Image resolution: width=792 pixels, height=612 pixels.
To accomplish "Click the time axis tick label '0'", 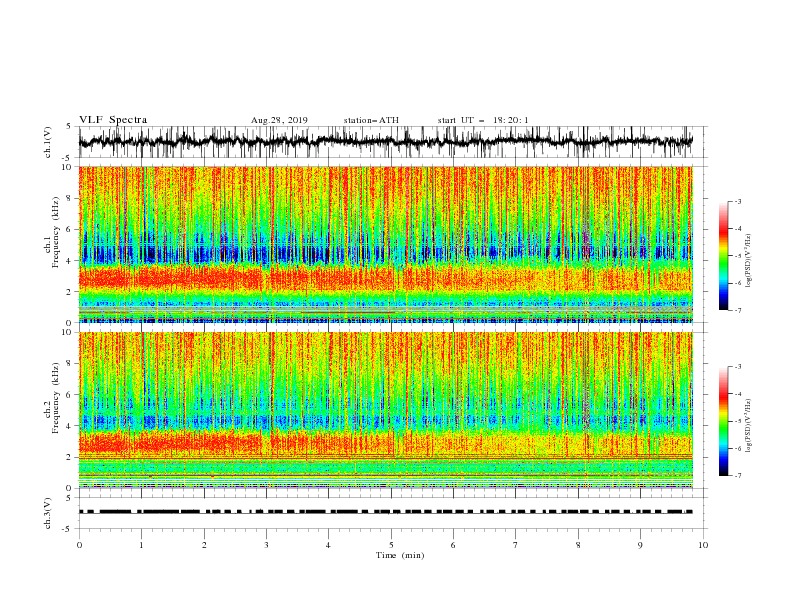I will (x=79, y=545).
